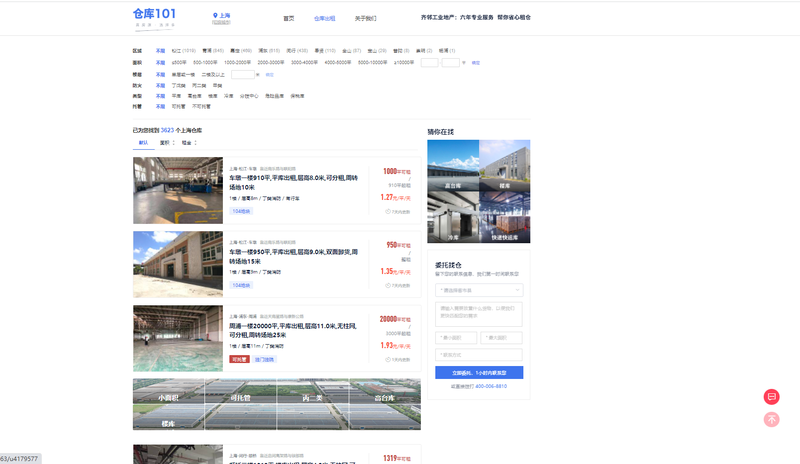Open the 周浦一楼20000平 listing photo
800x464 pixels.
coord(178,338)
